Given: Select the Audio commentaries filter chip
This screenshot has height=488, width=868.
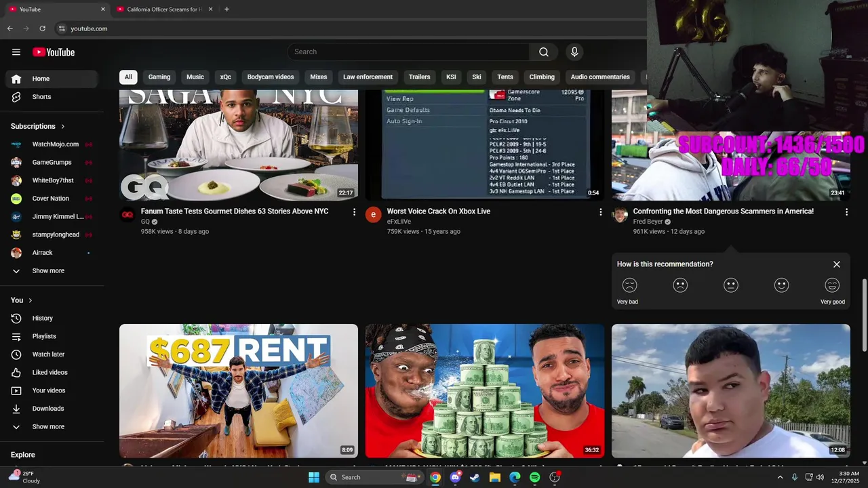Looking at the screenshot, I should coord(600,77).
